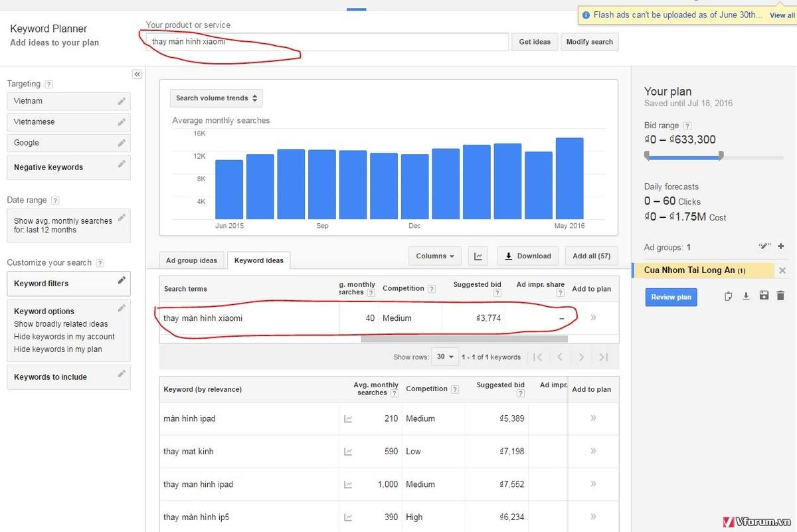This screenshot has height=532, width=797.
Task: Edit the Google network pencil
Action: [x=122, y=143]
